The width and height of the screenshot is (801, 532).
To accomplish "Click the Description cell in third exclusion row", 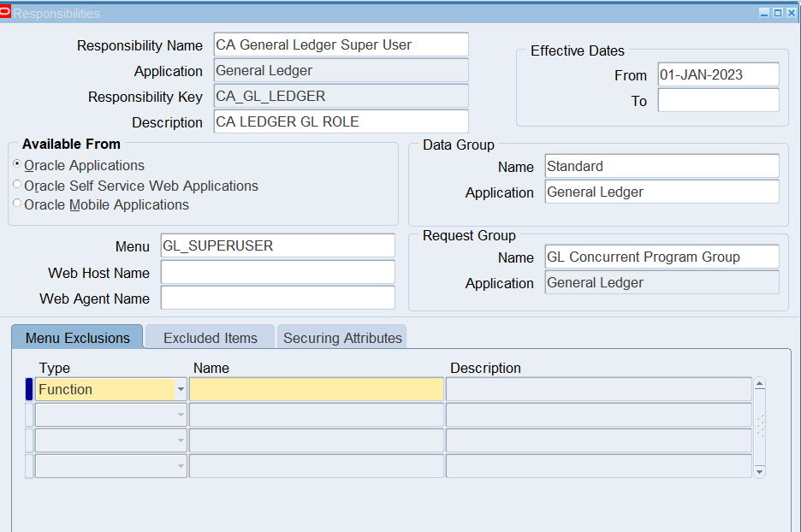I will 599,440.
